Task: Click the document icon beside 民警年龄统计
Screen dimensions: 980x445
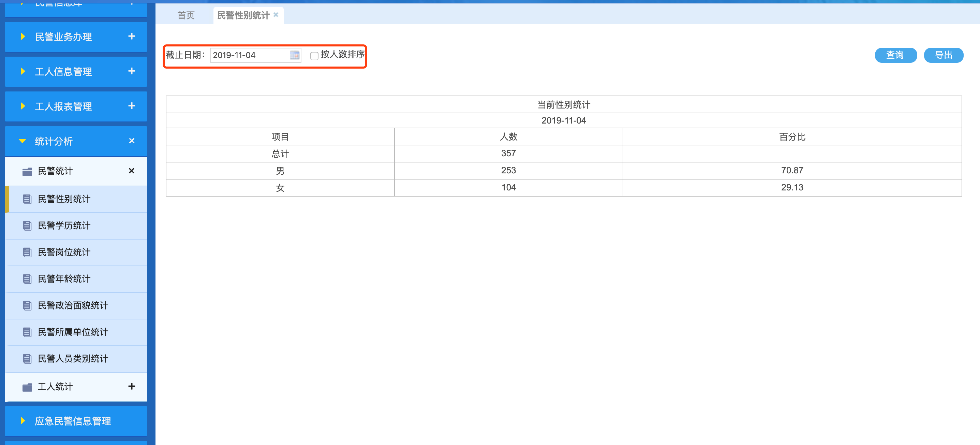Action: tap(27, 279)
